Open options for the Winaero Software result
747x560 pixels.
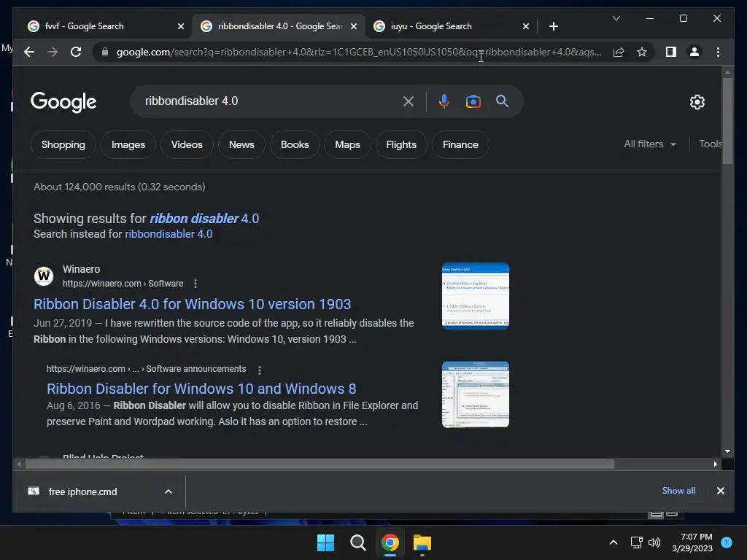coord(196,284)
